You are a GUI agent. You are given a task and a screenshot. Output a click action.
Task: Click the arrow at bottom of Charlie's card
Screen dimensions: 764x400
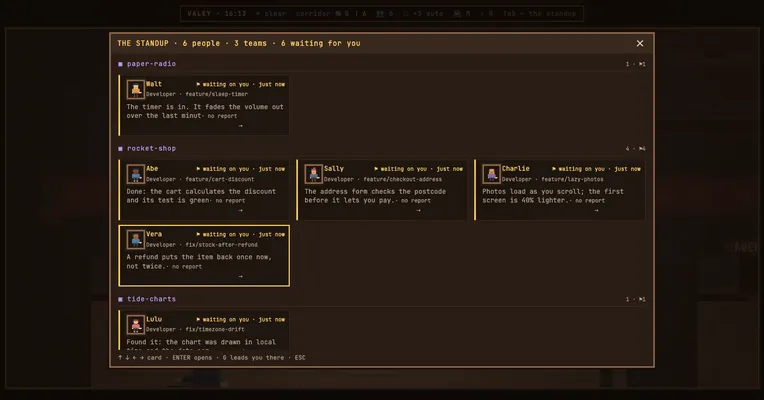click(x=596, y=210)
